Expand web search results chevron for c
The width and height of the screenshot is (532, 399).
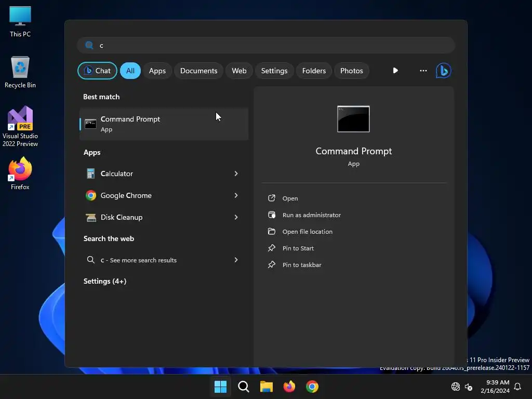[236, 260]
